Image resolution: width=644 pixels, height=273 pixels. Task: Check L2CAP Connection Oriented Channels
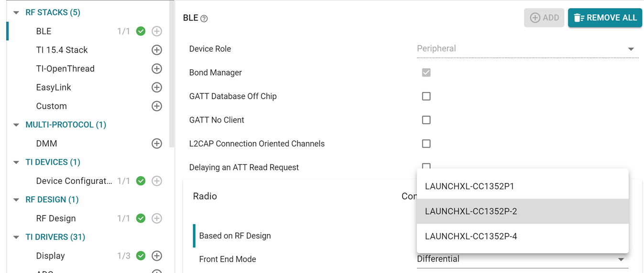[x=426, y=143]
